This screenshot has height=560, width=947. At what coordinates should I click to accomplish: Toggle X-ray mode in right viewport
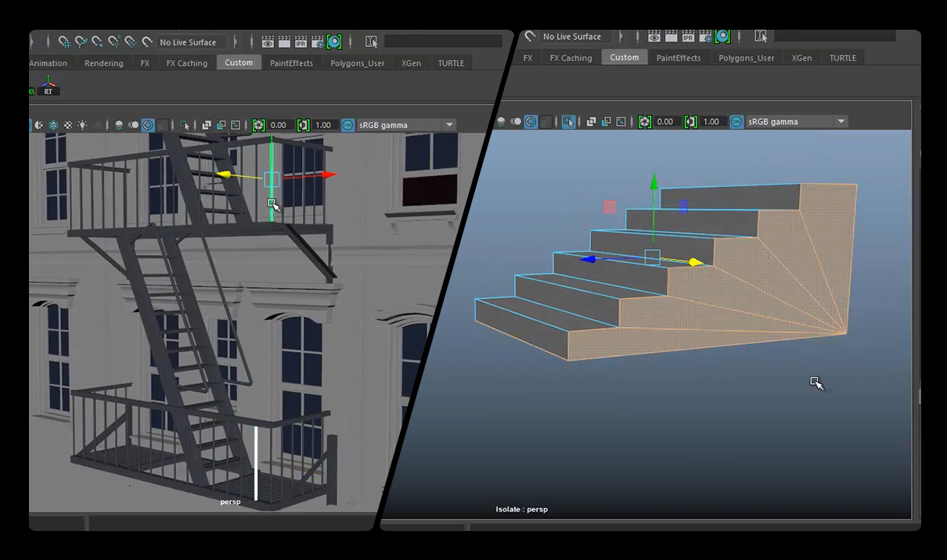591,121
